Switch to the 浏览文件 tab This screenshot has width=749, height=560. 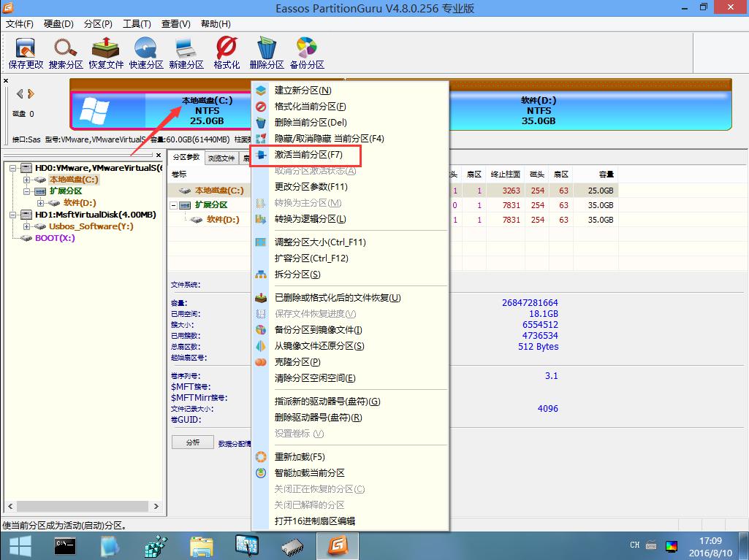click(x=221, y=158)
